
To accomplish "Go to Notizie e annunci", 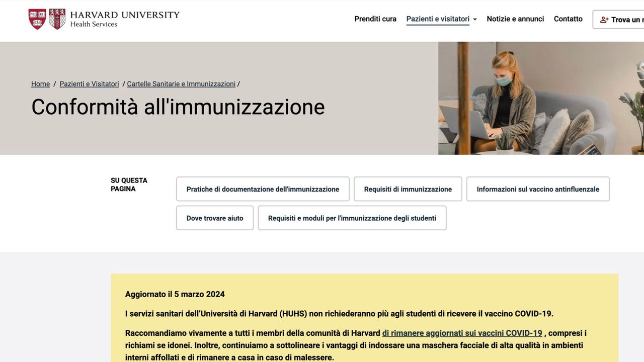I will tap(515, 19).
